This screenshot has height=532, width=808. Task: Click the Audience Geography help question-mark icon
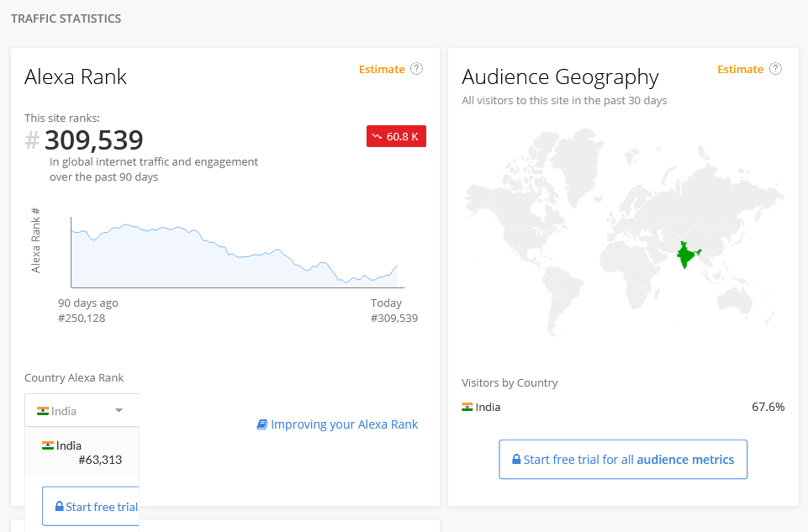[x=775, y=69]
